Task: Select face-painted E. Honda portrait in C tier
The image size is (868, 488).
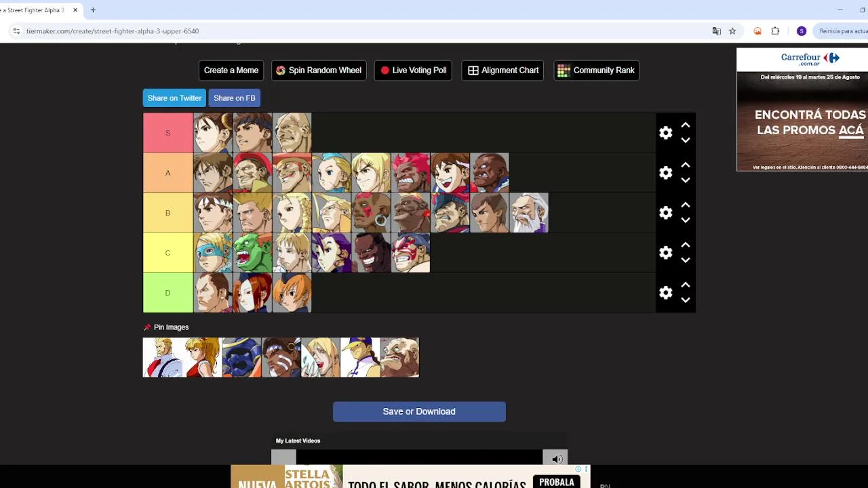Action: tap(410, 253)
